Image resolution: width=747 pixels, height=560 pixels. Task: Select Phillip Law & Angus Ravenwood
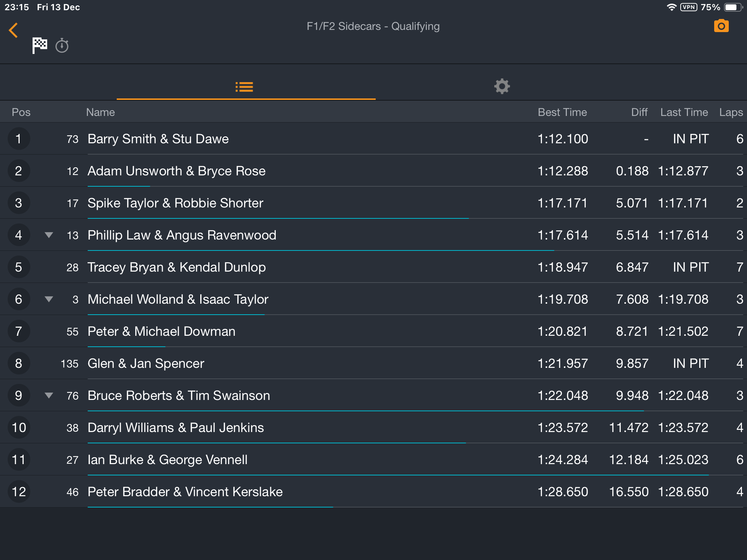coord(182,235)
